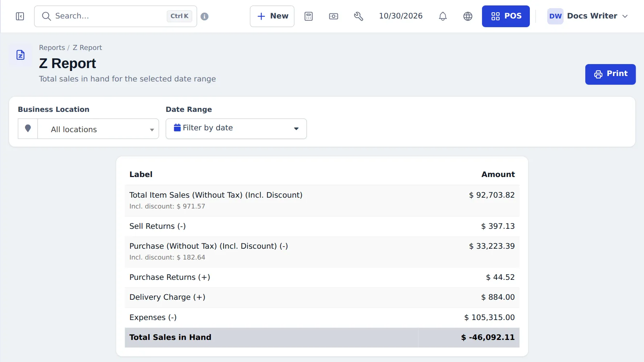
Task: Go to Reports breadcrumb
Action: pyautogui.click(x=52, y=47)
